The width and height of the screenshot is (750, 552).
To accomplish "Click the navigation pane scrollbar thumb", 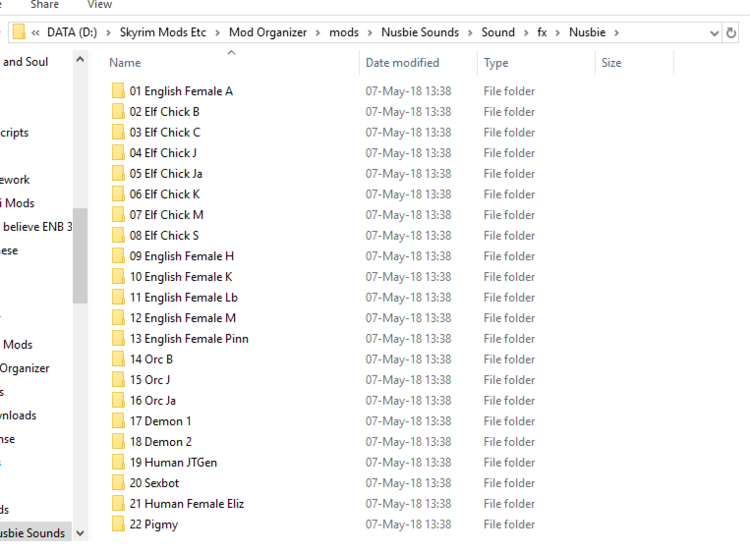I will [80, 255].
